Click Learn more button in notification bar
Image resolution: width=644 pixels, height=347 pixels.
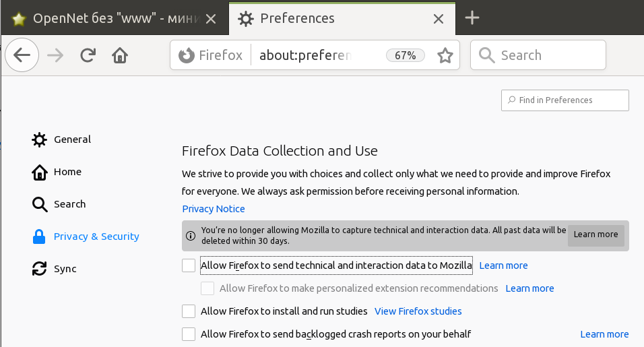coord(595,234)
